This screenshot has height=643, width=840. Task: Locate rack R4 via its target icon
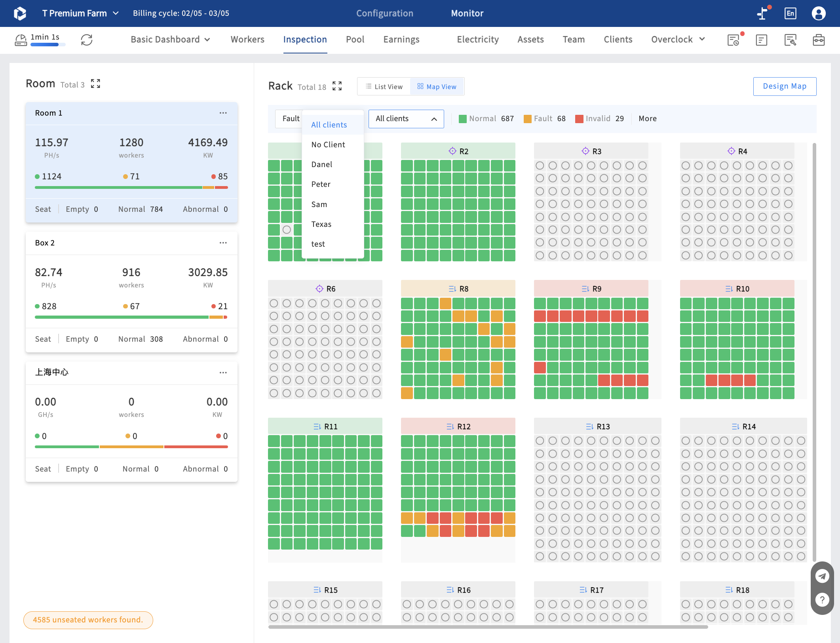click(731, 151)
